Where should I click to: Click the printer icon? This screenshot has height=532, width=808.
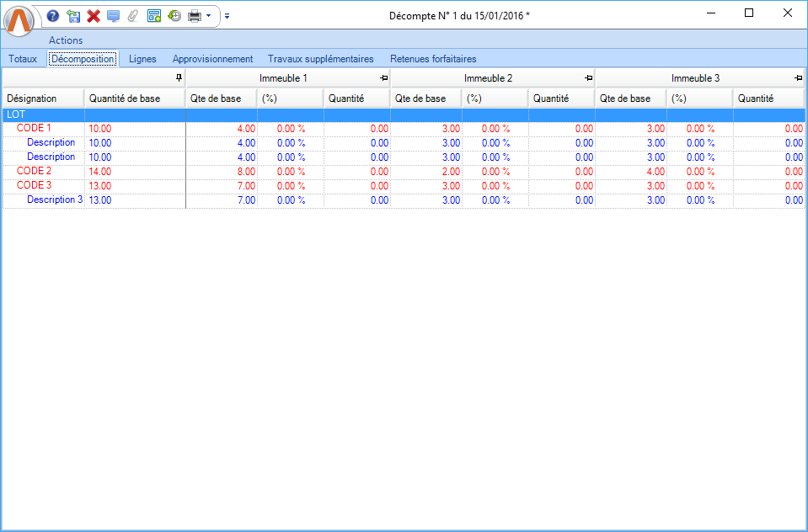click(x=195, y=15)
